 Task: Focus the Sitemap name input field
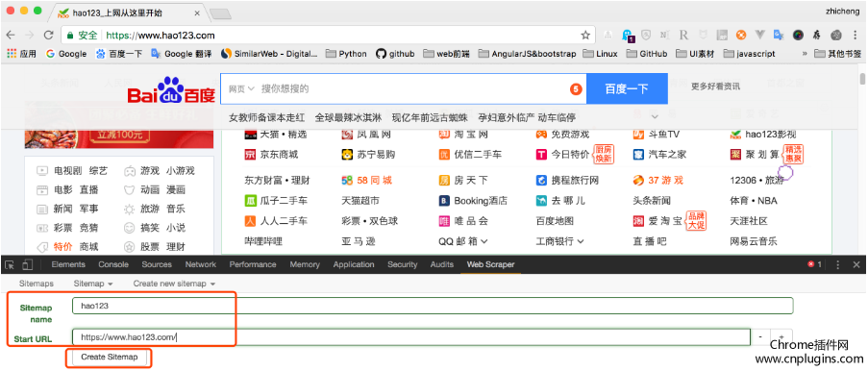tap(433, 306)
